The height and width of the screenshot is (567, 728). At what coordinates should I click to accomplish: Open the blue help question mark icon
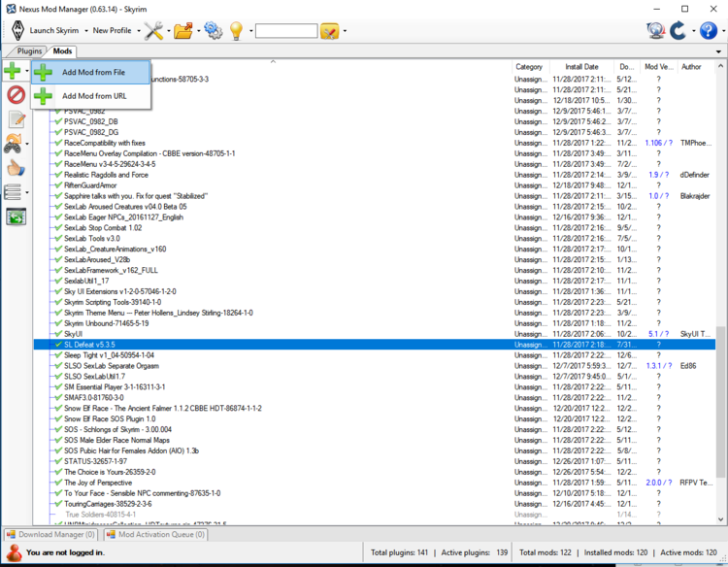tap(708, 31)
